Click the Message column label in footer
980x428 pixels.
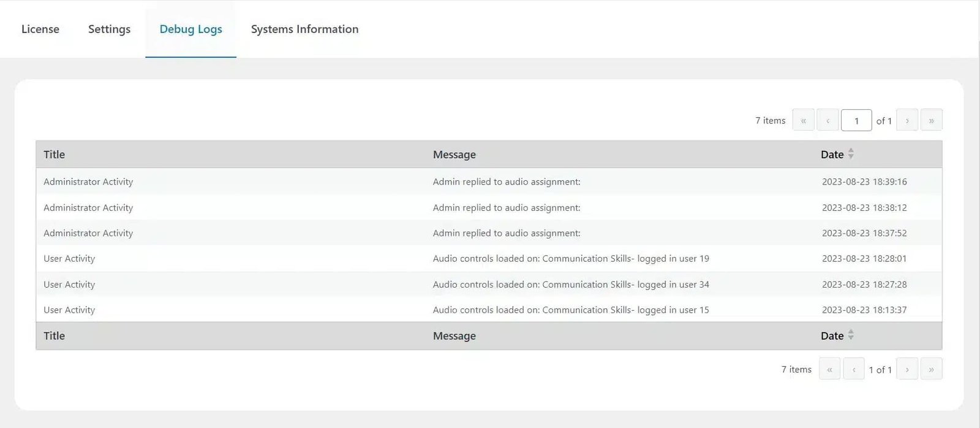click(454, 335)
